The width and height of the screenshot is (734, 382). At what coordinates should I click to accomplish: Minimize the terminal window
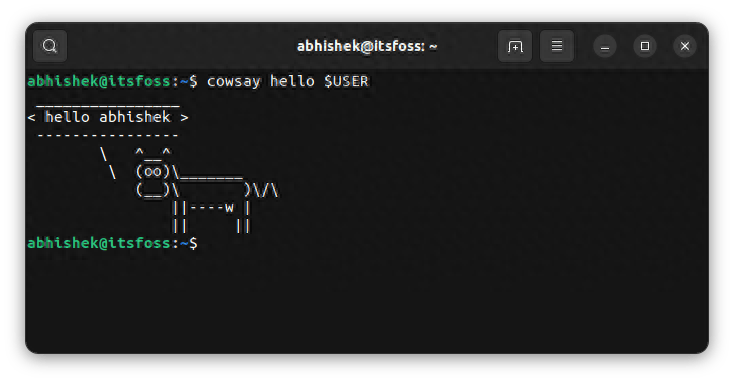[605, 46]
